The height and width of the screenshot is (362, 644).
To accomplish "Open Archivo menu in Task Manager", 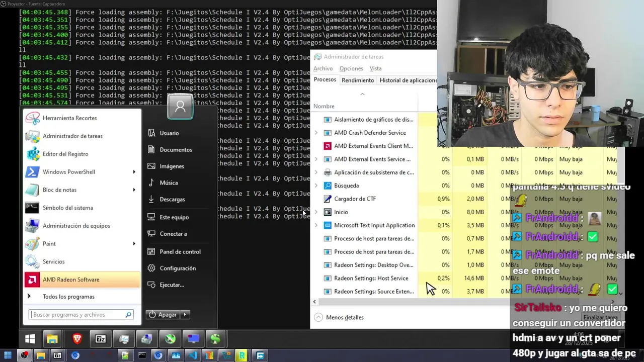I will tap(323, 69).
